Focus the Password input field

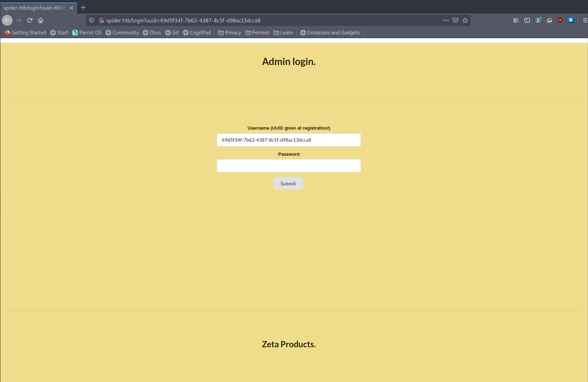289,166
